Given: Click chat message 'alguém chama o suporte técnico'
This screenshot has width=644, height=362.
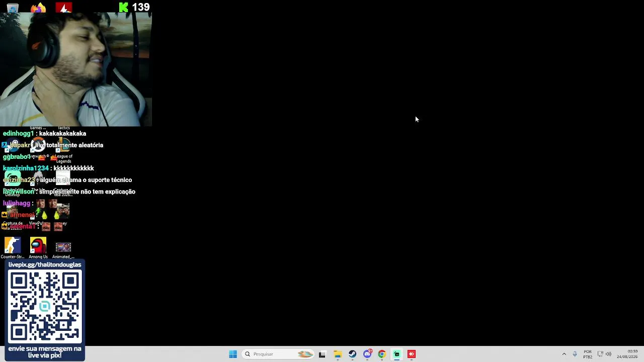Looking at the screenshot, I should click(86, 180).
